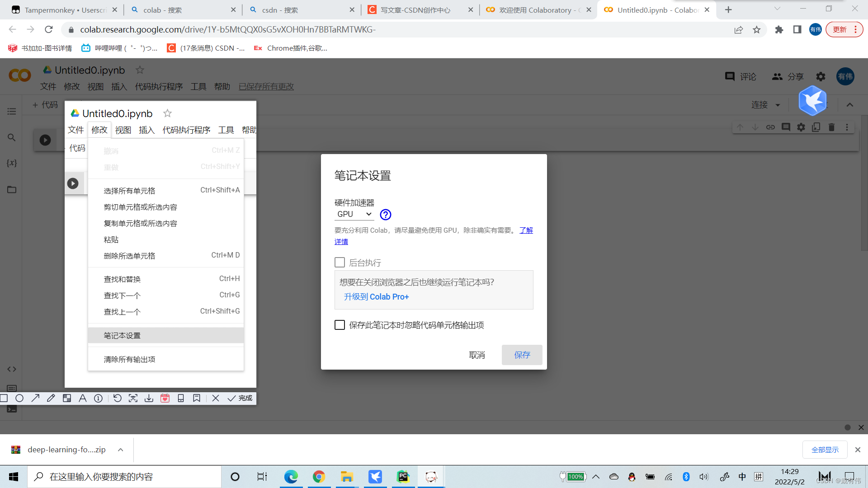Show hidden system tray icons
The width and height of the screenshot is (868, 488).
(596, 477)
